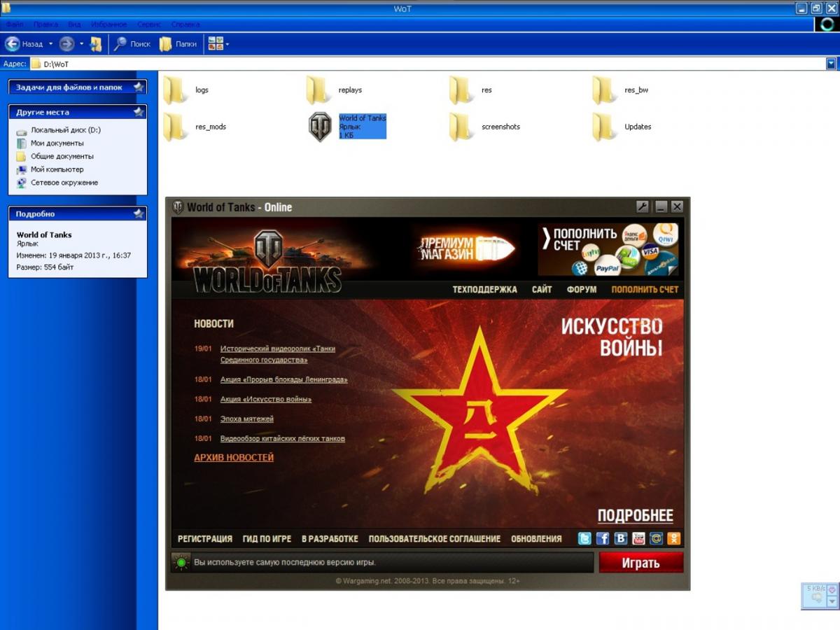Open the Twitter social icon in launcher
This screenshot has width=840, height=630.
(584, 538)
